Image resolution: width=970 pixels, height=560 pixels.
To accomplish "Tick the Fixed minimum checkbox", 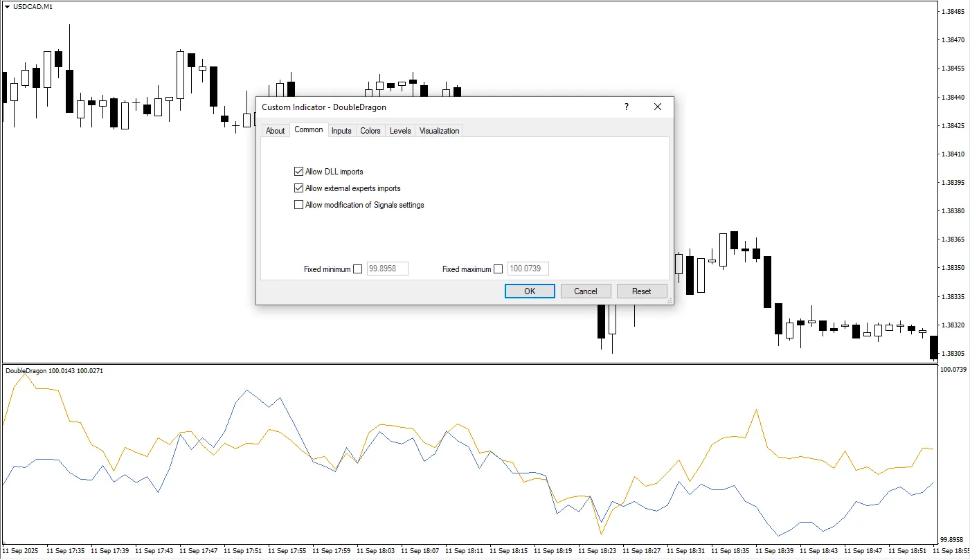I will tap(358, 269).
